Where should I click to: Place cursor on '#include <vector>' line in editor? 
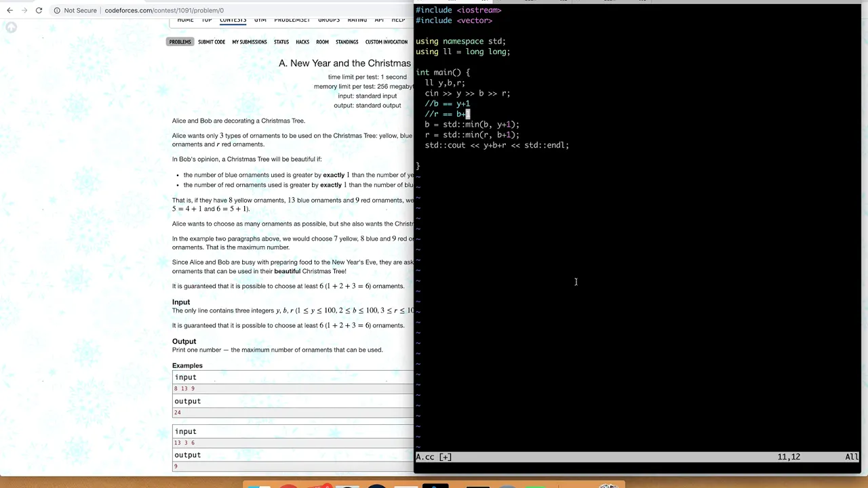pyautogui.click(x=454, y=20)
